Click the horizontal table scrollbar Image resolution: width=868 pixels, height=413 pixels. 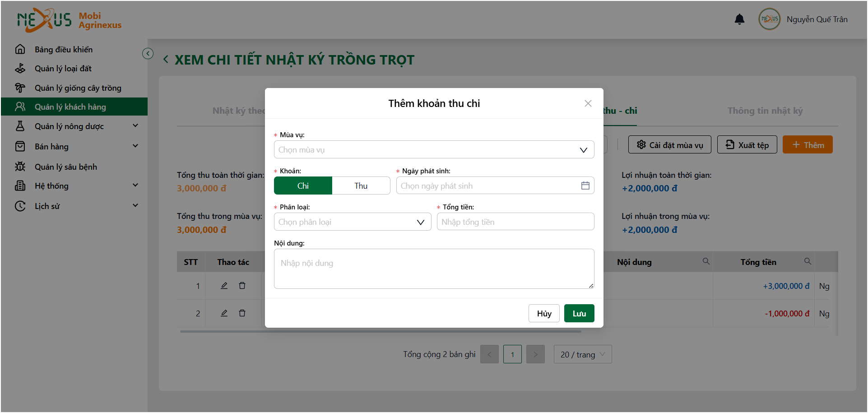tap(381, 331)
